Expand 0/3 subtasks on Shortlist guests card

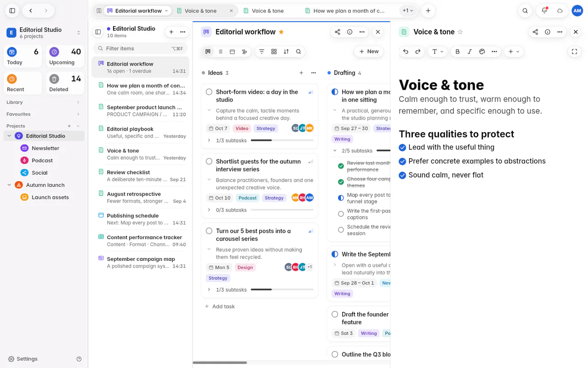[209, 210]
